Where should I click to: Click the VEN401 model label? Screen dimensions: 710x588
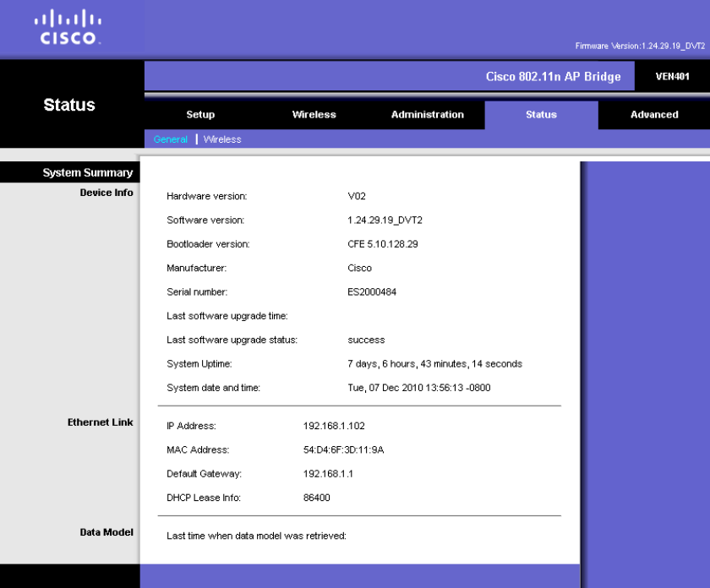[673, 77]
